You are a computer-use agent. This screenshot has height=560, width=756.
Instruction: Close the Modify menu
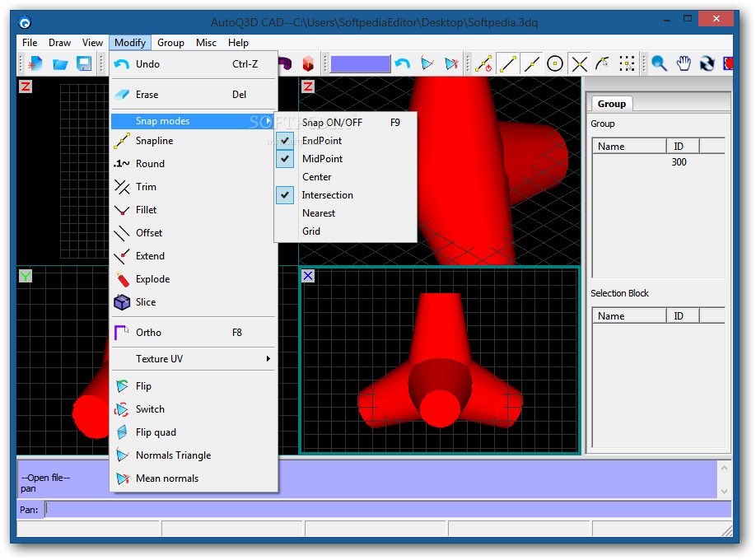(130, 43)
